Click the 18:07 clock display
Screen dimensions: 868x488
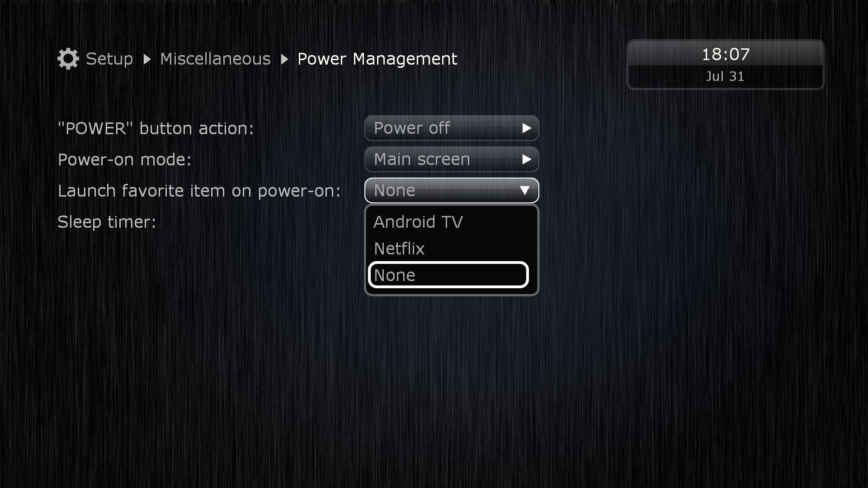726,54
